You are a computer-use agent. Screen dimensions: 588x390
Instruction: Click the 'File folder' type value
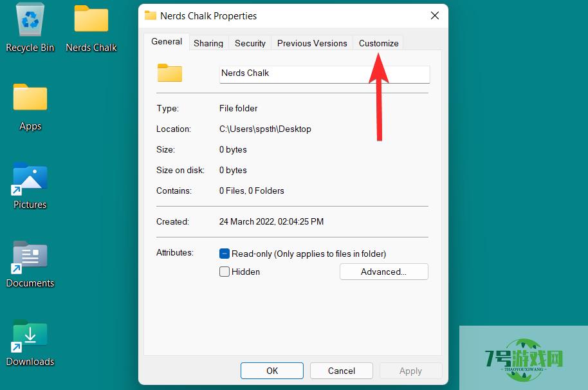coord(238,108)
